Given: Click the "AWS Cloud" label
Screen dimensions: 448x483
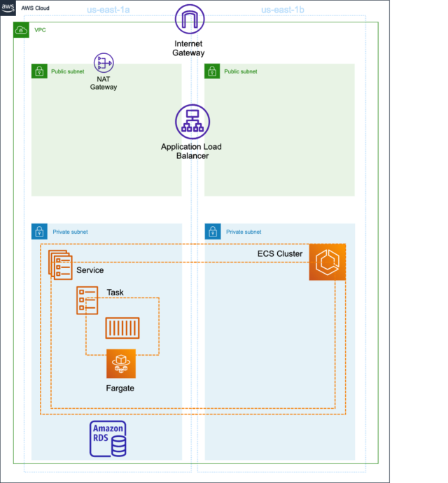Looking at the screenshot, I should click(35, 8).
